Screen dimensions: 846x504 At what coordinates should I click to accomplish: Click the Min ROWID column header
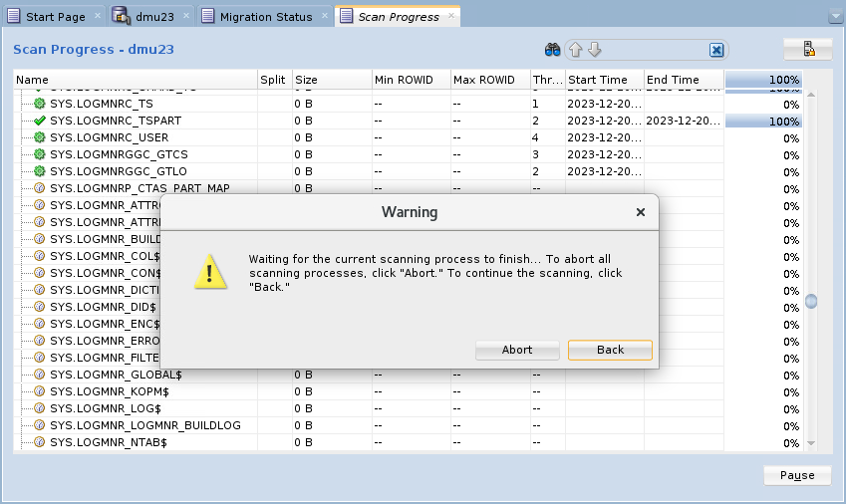coord(412,80)
